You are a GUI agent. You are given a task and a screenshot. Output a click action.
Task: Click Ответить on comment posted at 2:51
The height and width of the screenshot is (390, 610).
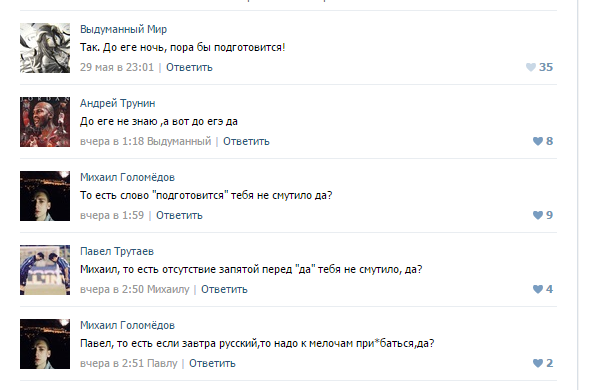click(x=212, y=363)
